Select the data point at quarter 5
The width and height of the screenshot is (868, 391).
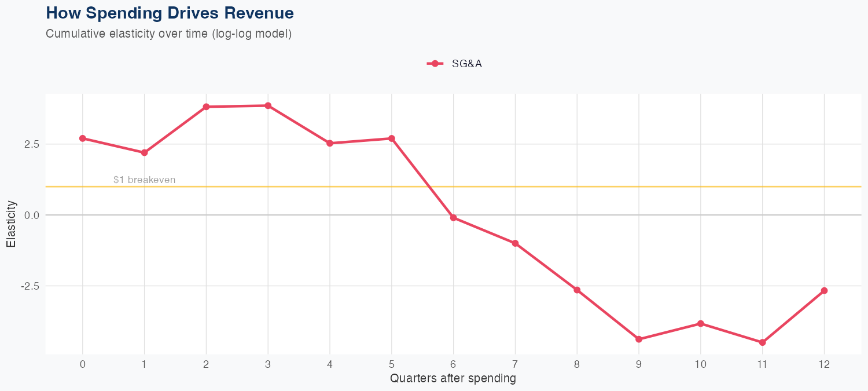coord(392,138)
